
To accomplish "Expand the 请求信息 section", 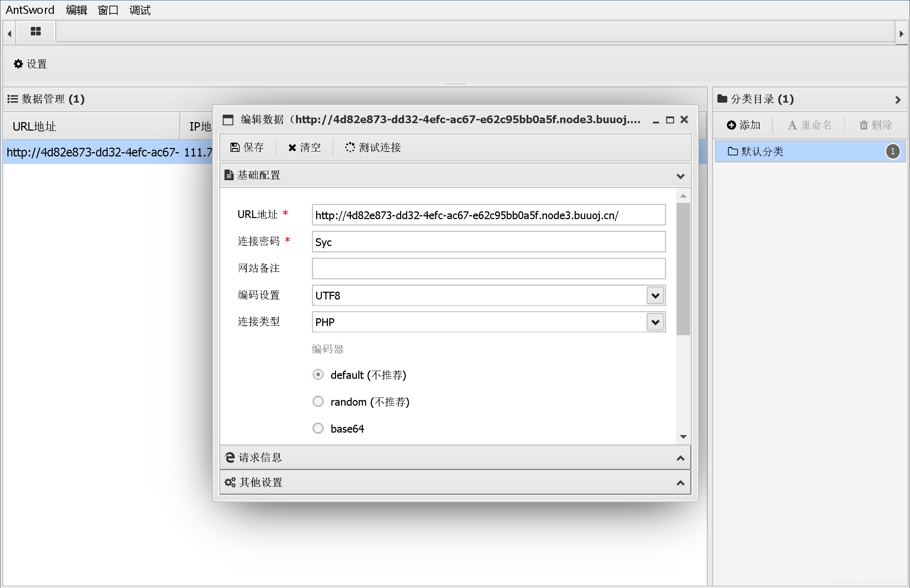I will point(680,458).
